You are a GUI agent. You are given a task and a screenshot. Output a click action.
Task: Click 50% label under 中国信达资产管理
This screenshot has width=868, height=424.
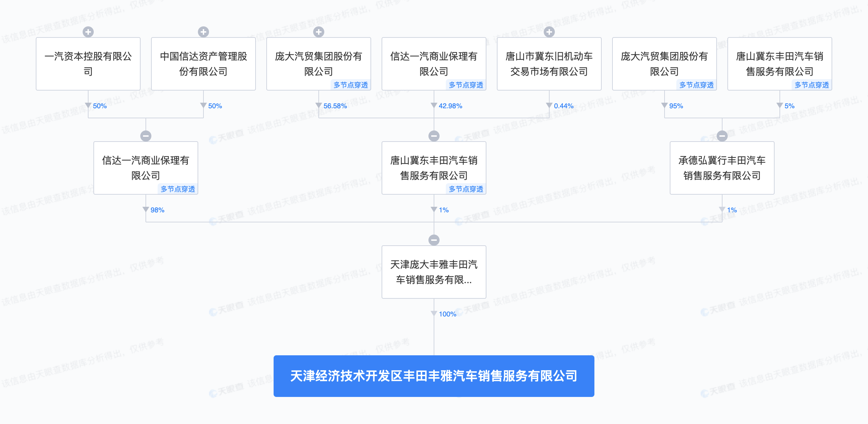click(x=215, y=106)
